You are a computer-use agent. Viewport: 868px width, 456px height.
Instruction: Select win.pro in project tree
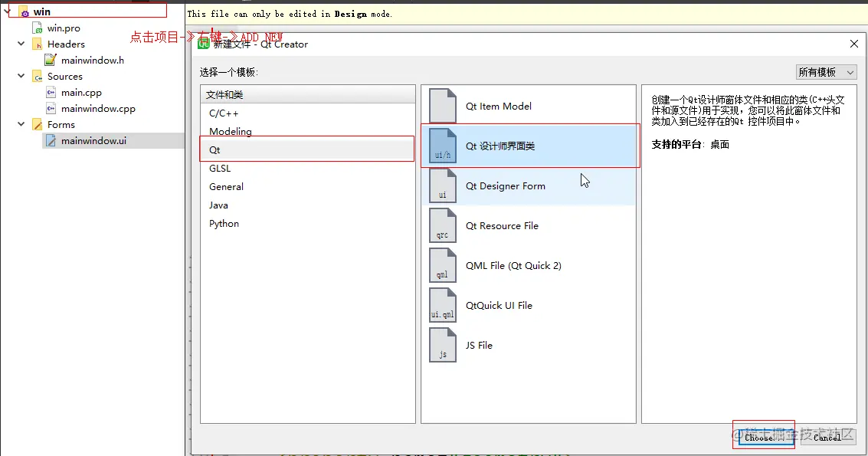pyautogui.click(x=64, y=28)
